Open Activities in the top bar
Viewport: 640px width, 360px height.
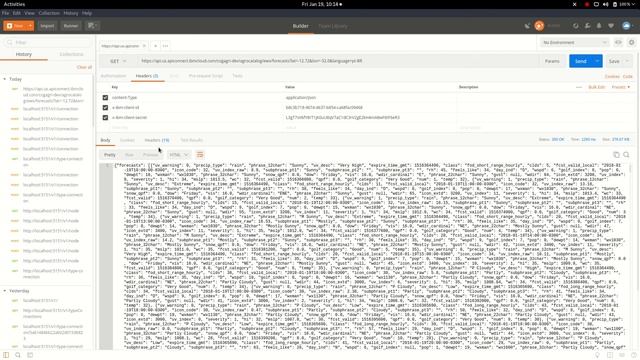[14, 4]
